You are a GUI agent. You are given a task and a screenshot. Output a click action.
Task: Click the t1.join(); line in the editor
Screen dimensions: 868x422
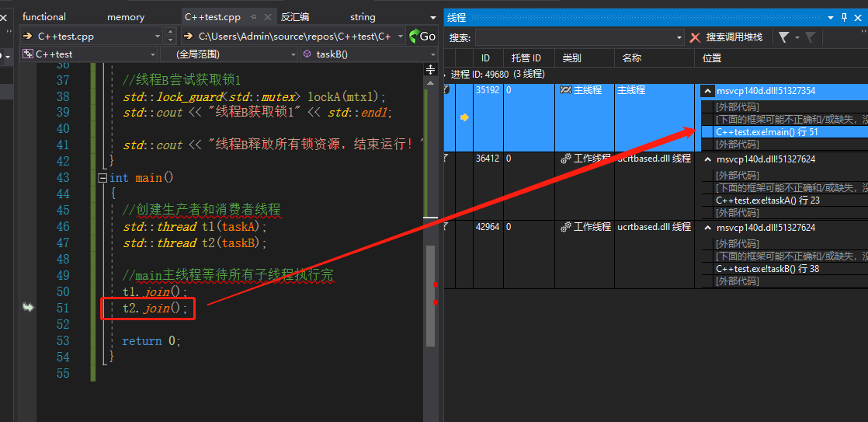155,291
